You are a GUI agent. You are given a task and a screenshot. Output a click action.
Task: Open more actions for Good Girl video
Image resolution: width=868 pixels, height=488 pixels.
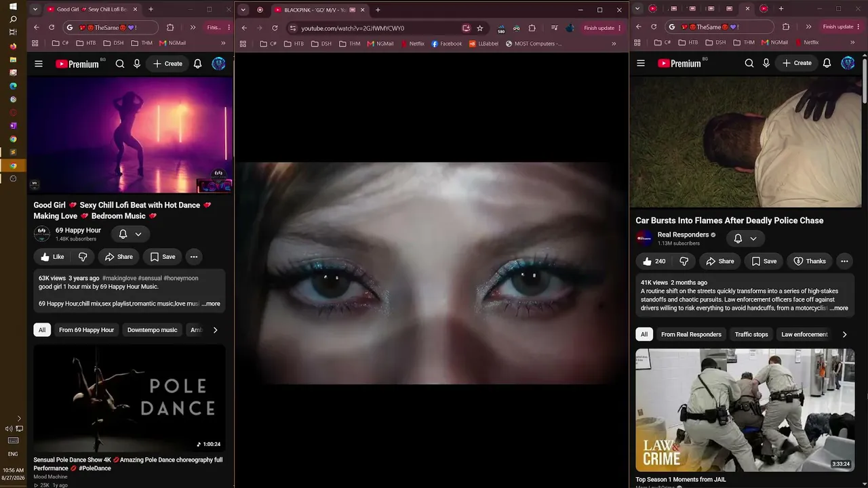tap(194, 257)
